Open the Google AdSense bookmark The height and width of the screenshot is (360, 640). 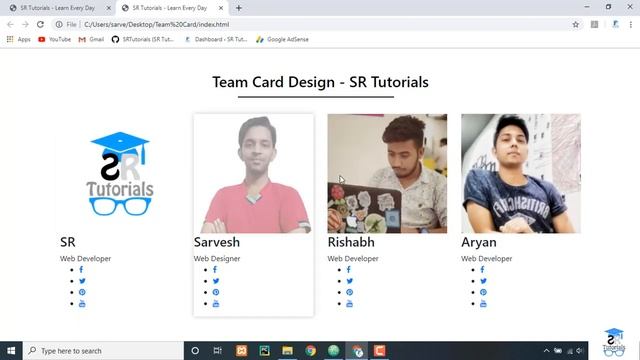pos(282,39)
